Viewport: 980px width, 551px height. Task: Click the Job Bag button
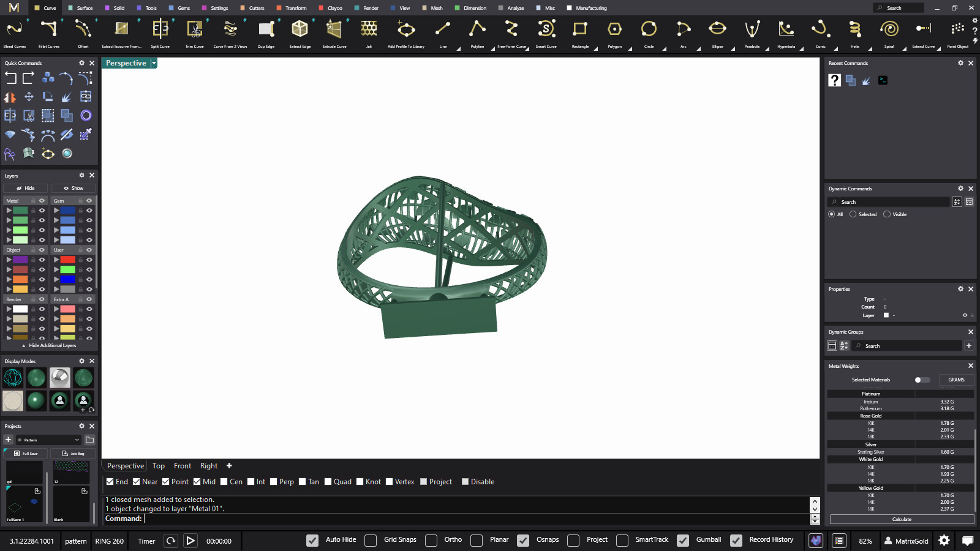pyautogui.click(x=73, y=454)
